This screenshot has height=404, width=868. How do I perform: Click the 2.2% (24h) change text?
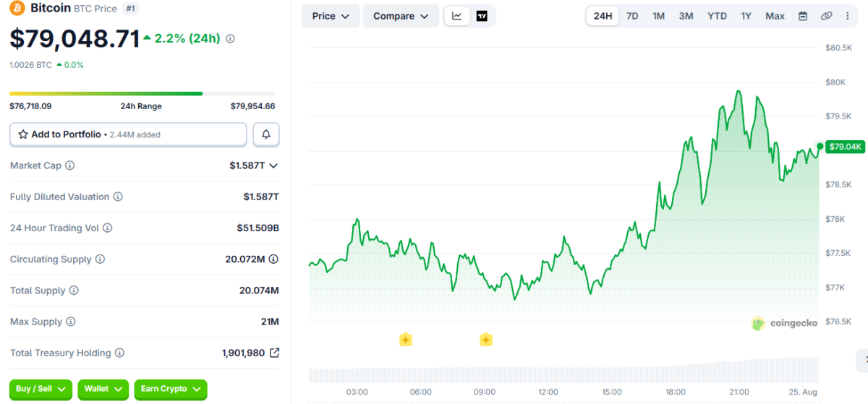click(187, 39)
